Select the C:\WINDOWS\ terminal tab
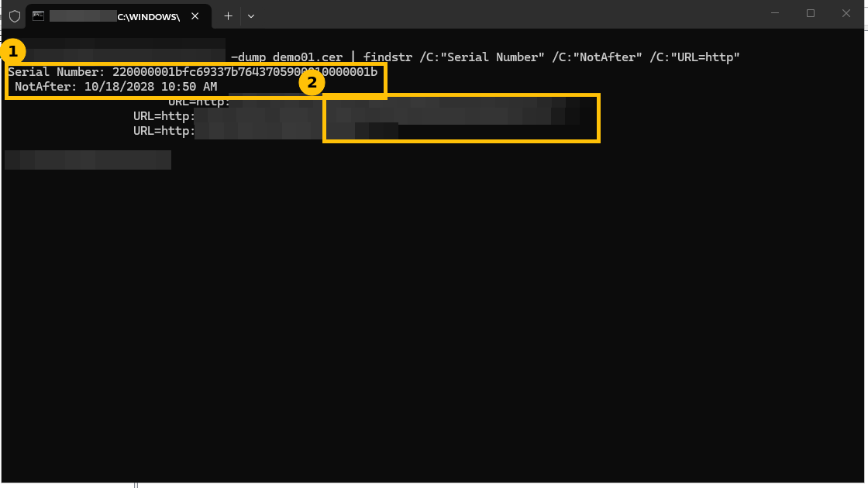The height and width of the screenshot is (488, 868). 119,16
